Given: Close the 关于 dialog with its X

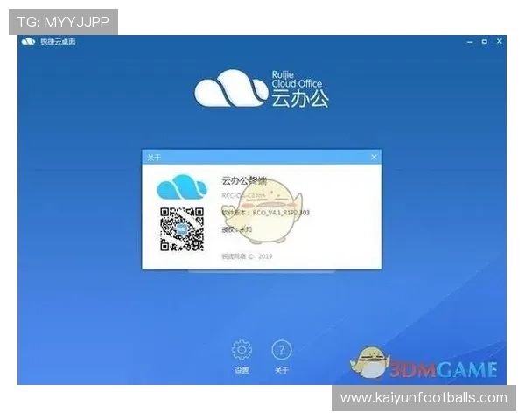Looking at the screenshot, I should tap(374, 157).
